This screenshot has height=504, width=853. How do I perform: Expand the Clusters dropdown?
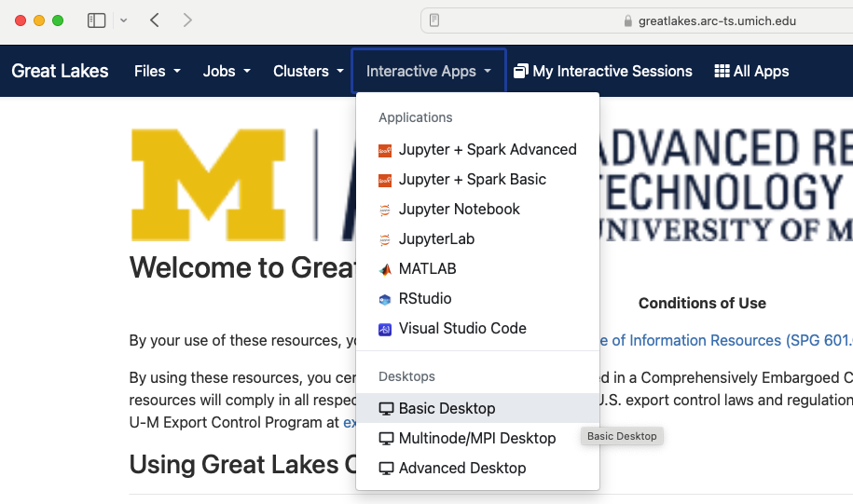[x=308, y=71]
